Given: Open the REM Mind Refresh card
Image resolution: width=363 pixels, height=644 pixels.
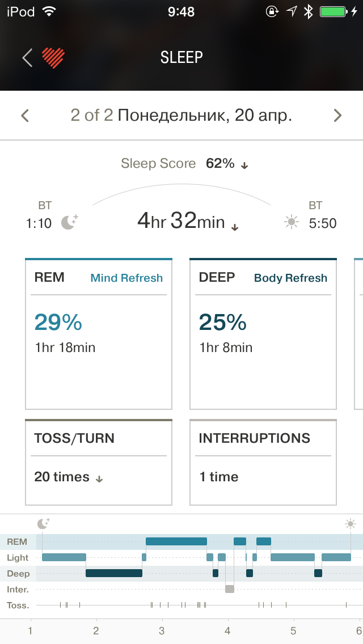Looking at the screenshot, I should click(99, 334).
